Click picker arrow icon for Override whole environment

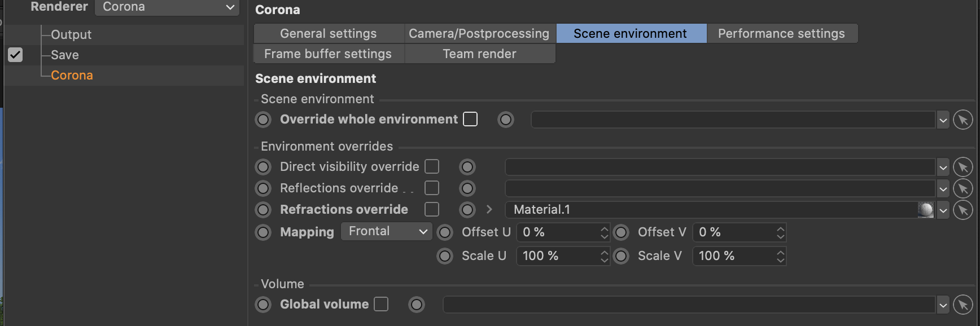pyautogui.click(x=963, y=120)
